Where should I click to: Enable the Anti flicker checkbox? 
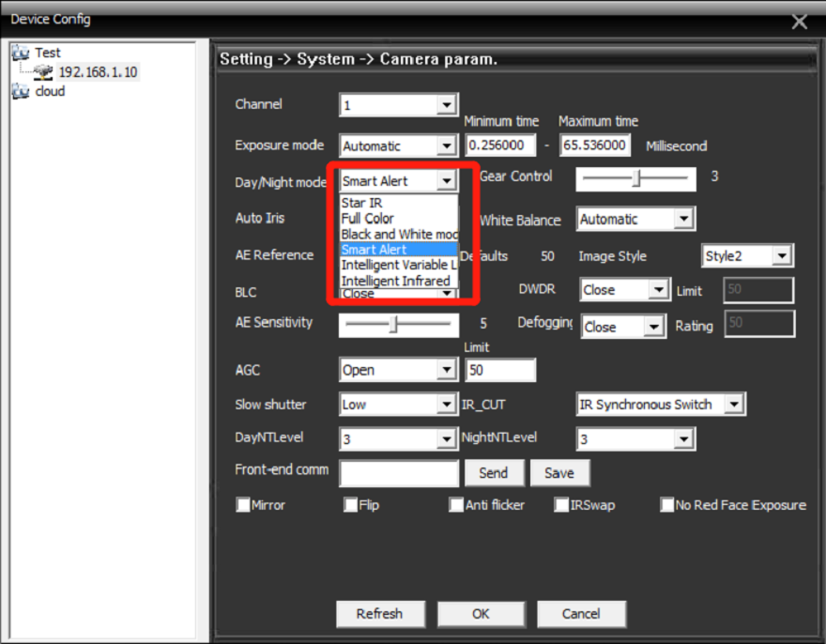pos(457,505)
